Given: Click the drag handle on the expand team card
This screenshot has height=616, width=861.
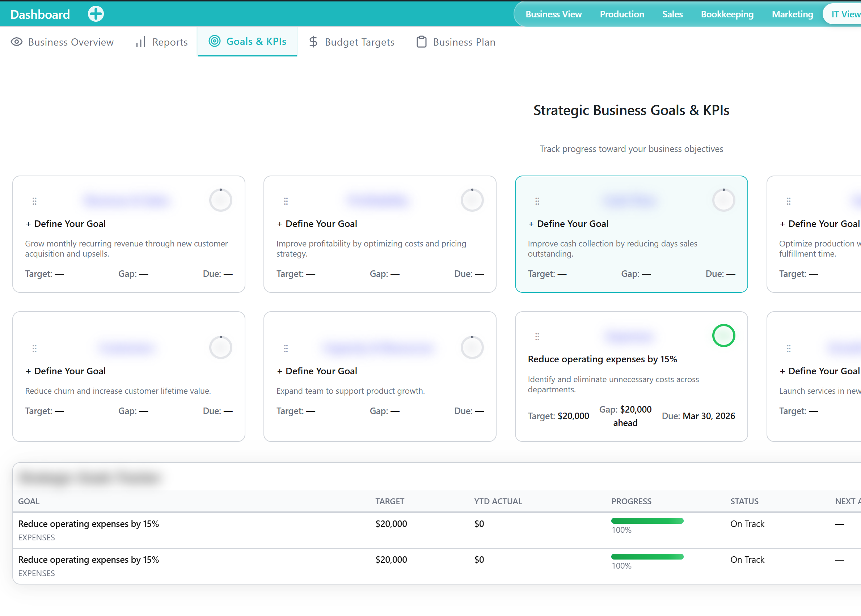Looking at the screenshot, I should pyautogui.click(x=286, y=348).
